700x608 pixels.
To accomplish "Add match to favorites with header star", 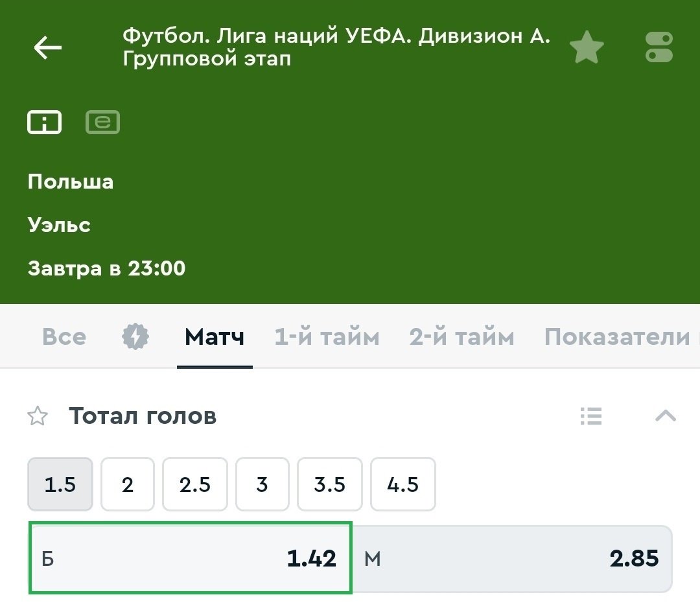I will click(x=587, y=49).
